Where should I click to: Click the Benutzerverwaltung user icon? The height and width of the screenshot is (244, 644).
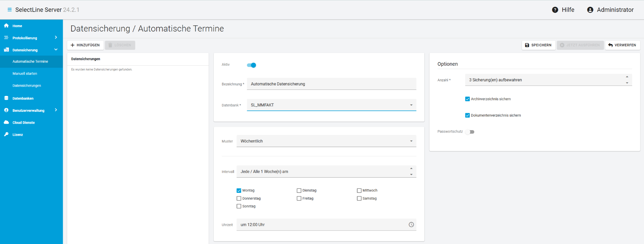point(6,110)
